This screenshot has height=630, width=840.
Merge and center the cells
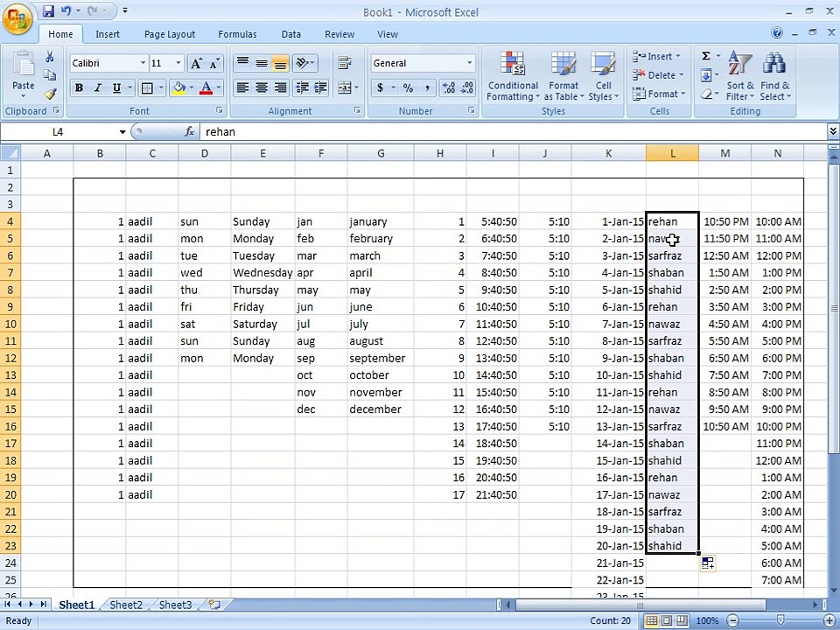344,87
